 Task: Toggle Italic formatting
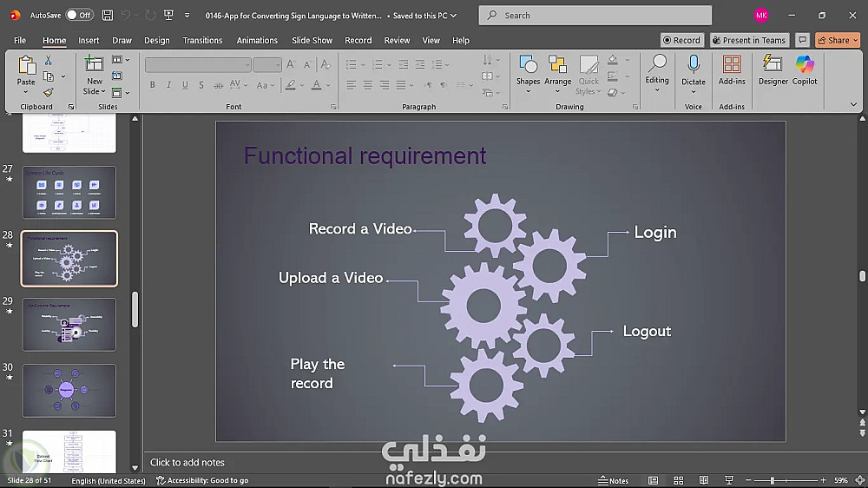[169, 85]
